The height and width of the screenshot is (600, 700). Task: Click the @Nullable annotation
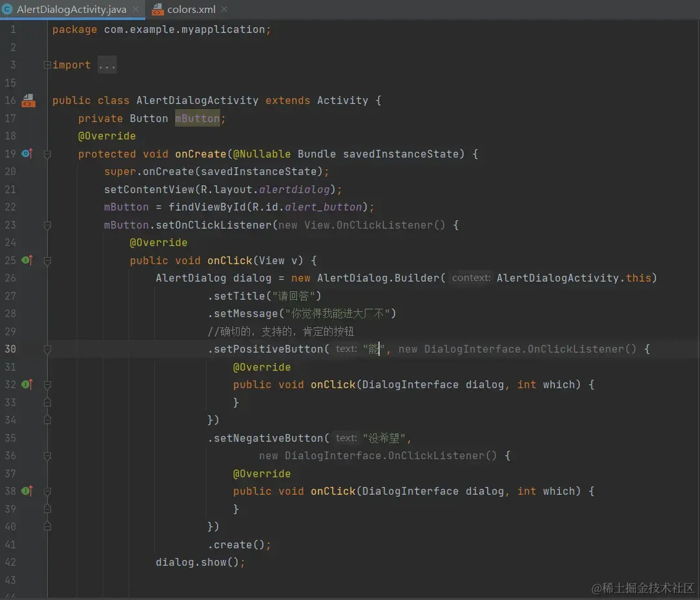coord(262,154)
